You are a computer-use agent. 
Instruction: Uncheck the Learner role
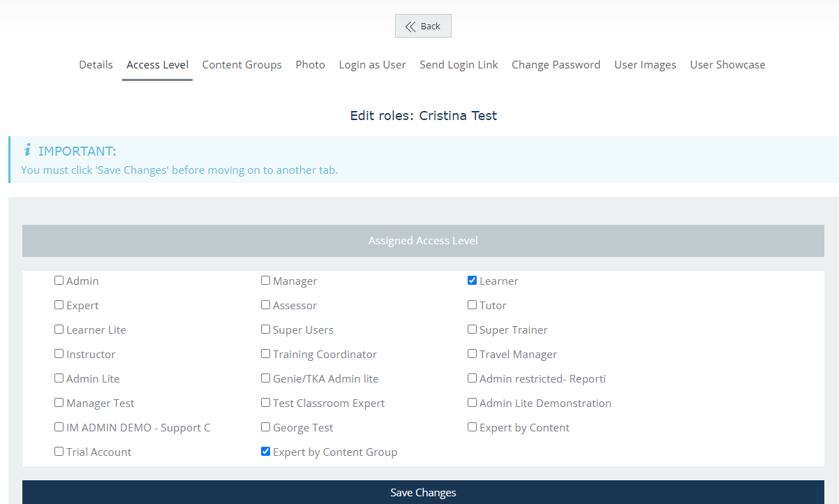(473, 281)
